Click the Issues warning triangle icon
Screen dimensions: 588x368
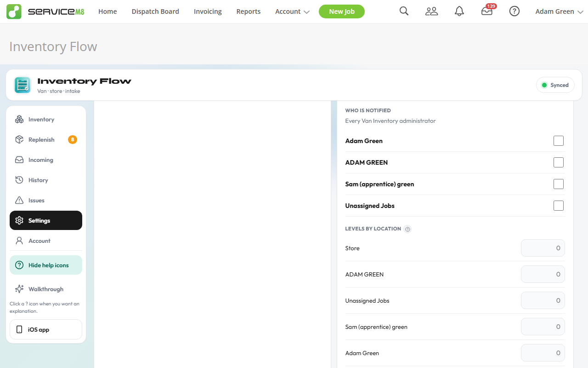click(19, 200)
